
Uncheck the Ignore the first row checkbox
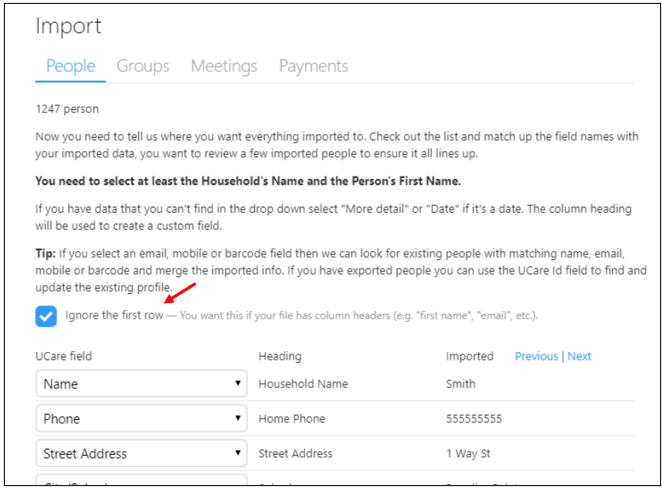(46, 316)
